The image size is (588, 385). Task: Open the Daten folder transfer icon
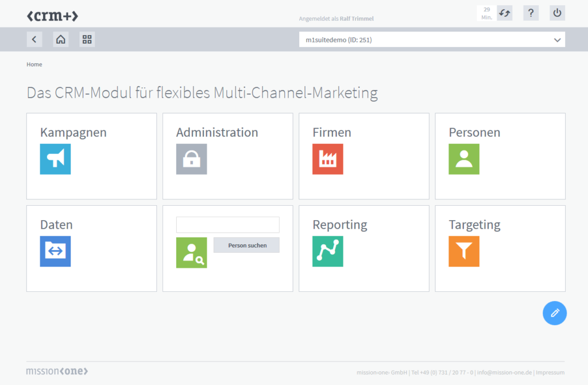(x=55, y=251)
